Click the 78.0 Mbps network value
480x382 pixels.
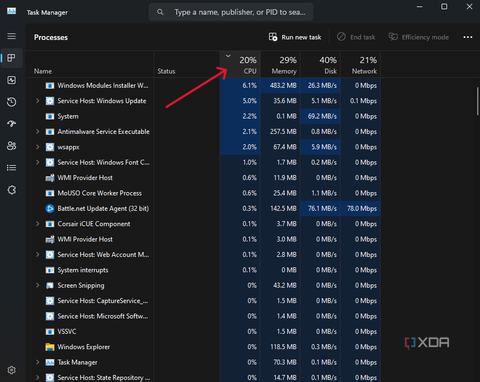point(362,209)
